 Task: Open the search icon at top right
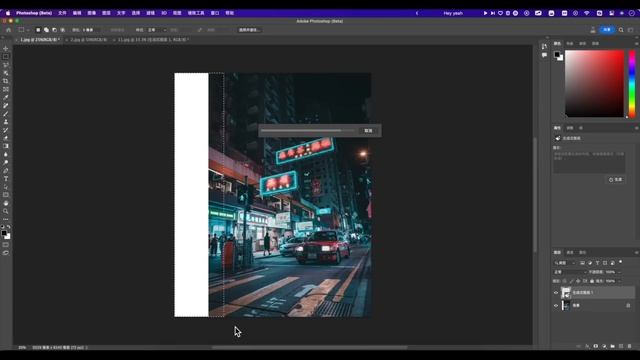621,30
